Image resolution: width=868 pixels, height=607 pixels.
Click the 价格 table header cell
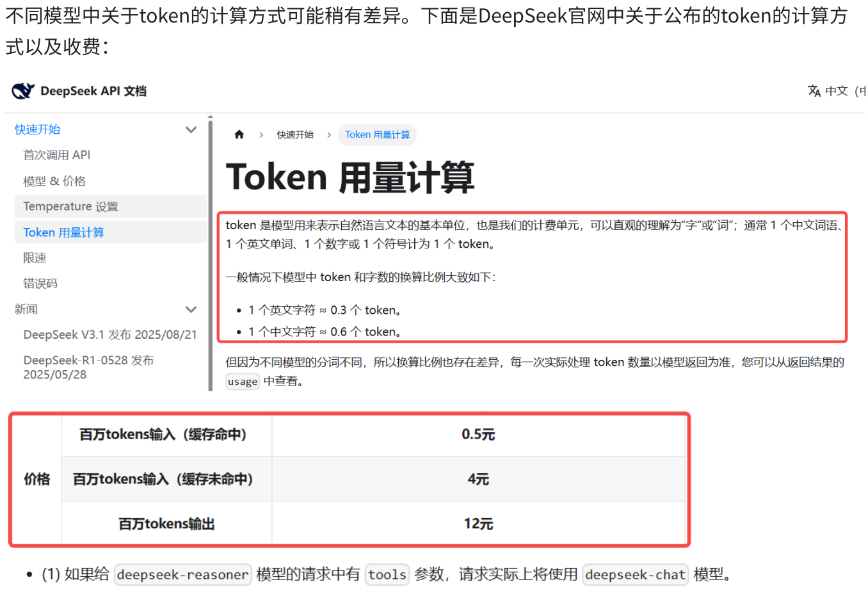[37, 479]
